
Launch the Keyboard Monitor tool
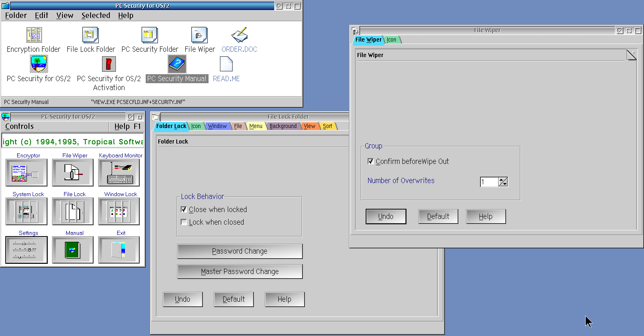coord(119,172)
